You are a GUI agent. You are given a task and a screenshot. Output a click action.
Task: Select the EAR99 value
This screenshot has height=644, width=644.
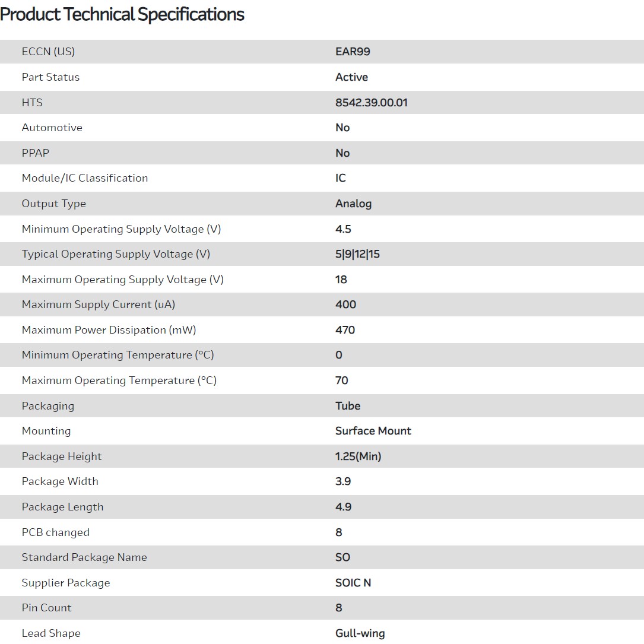tap(353, 52)
